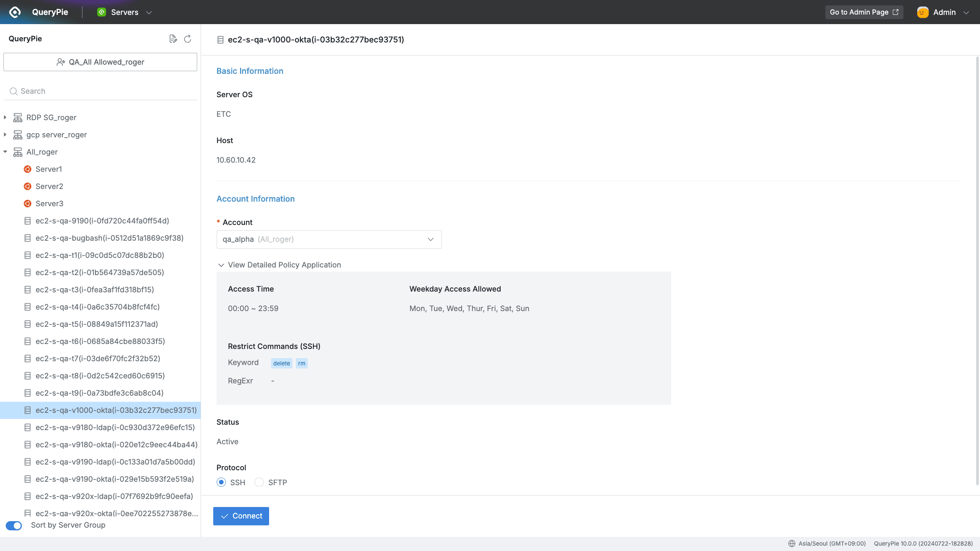Expand the RDP SG_roger group
Viewport: 980px width, 551px height.
(5, 117)
